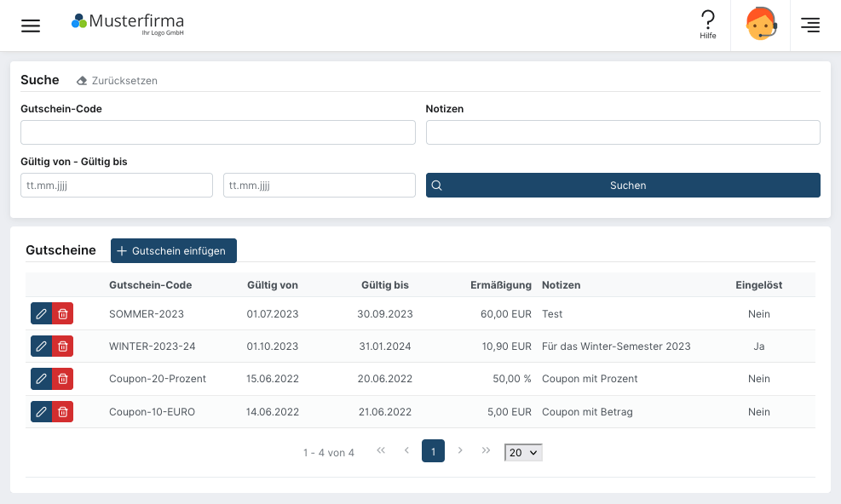Click the Gültig von start date field

(x=116, y=185)
